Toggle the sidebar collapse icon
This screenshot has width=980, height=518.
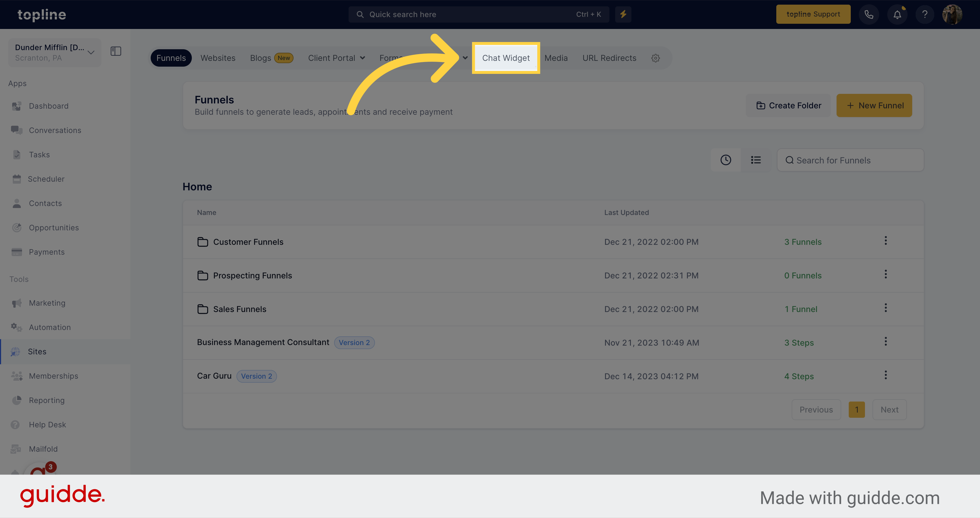tap(116, 51)
